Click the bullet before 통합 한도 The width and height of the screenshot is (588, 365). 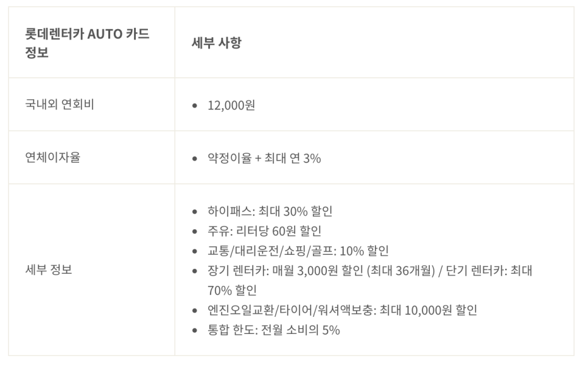(x=195, y=330)
